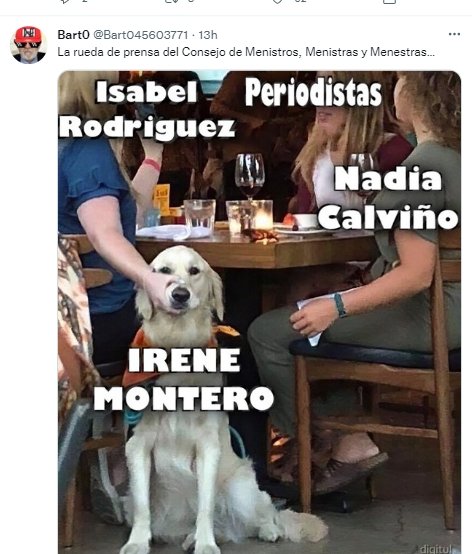Image resolution: width=472 pixels, height=554 pixels.
Task: Click the reply count beside reply icon
Action: click(x=85, y=1)
